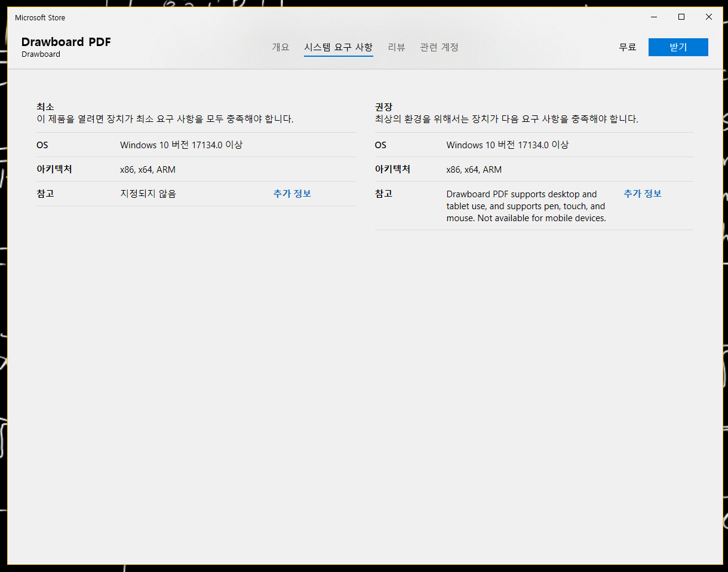Click the blue 받기 button
Viewport: 728px width, 572px height.
678,47
